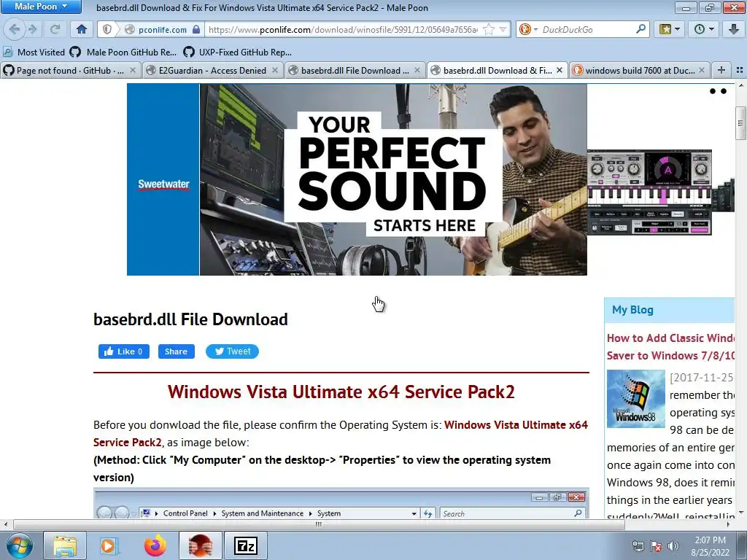Viewport: 747px width, 560px height.
Task: Open the home page
Action: (82, 29)
